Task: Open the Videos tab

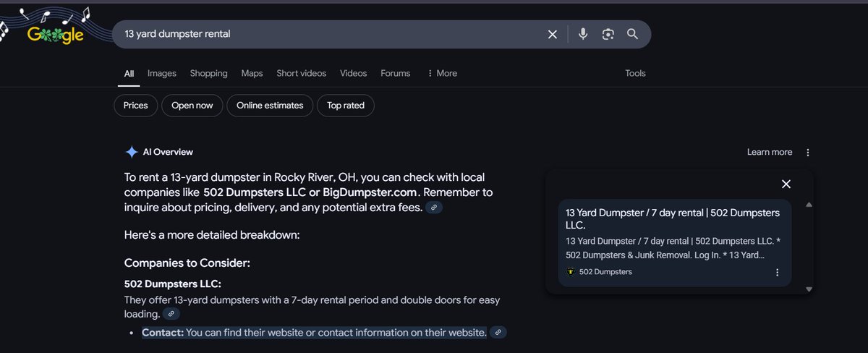Action: click(x=354, y=73)
